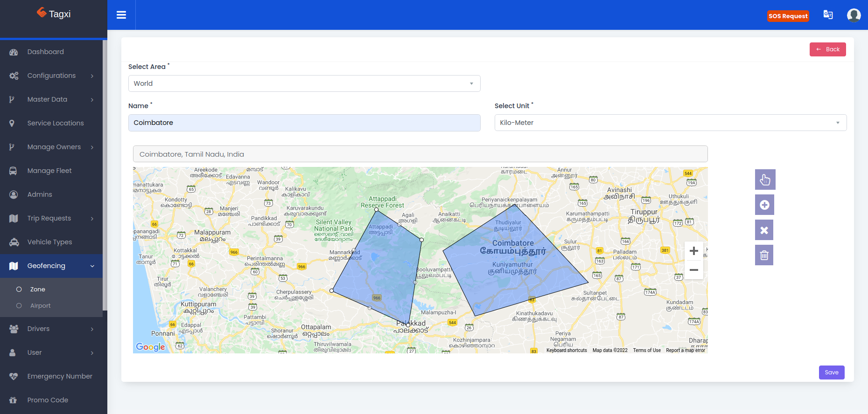
Task: Toggle the hamburger sidebar menu
Action: click(x=121, y=15)
